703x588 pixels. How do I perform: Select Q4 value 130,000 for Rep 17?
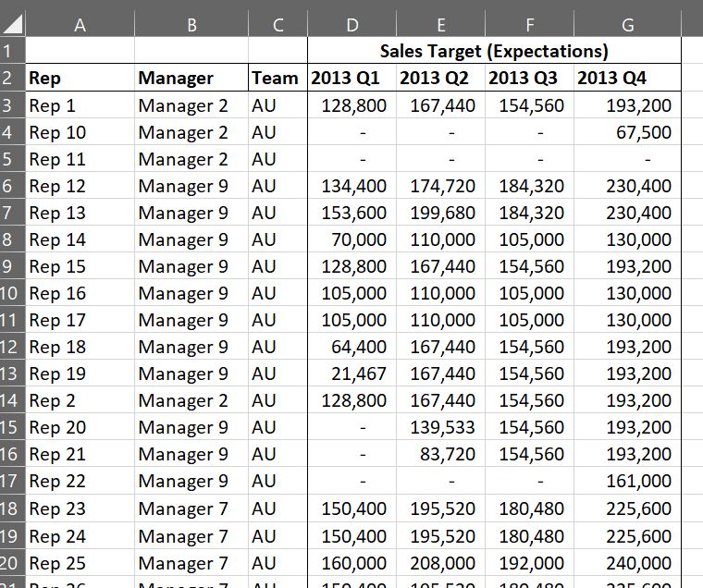[x=628, y=320]
